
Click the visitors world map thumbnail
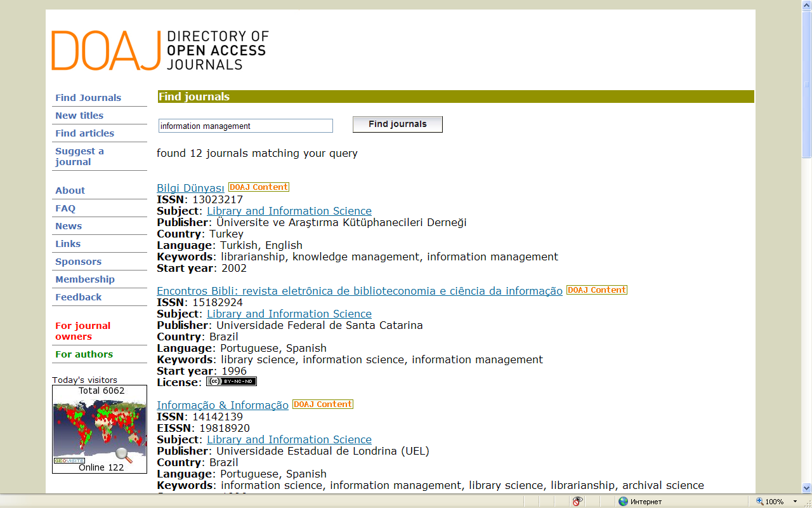click(x=100, y=429)
